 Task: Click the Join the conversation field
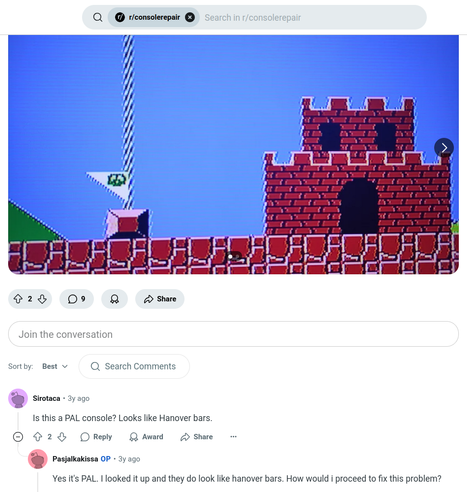pyautogui.click(x=233, y=334)
